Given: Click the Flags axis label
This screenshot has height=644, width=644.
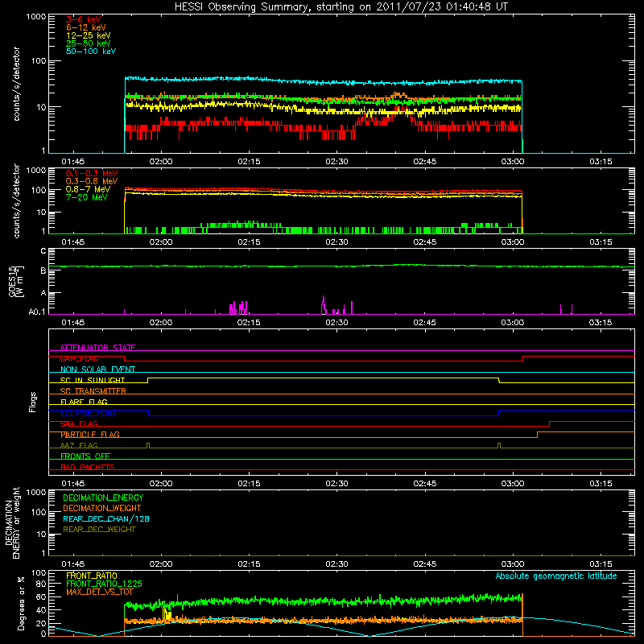Looking at the screenshot, I should click(33, 402).
